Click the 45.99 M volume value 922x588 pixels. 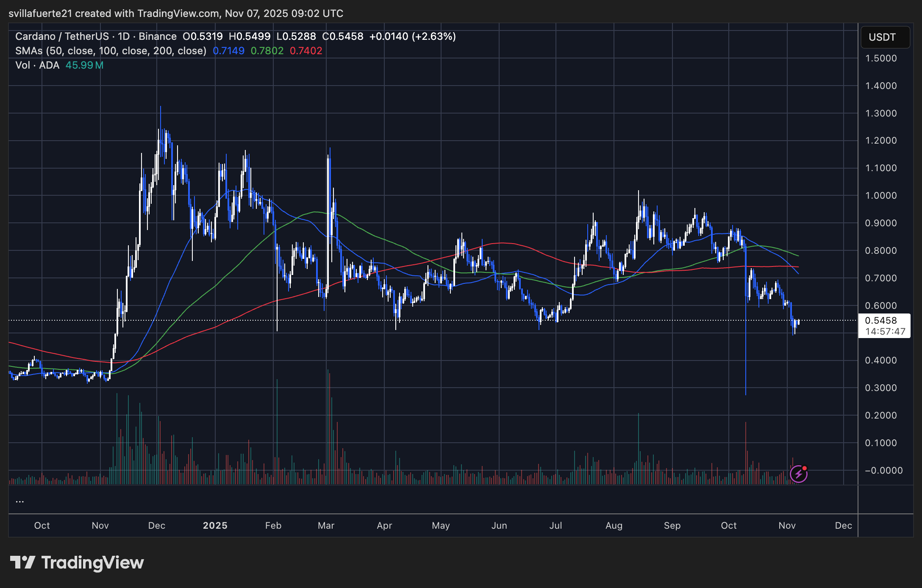[84, 65]
